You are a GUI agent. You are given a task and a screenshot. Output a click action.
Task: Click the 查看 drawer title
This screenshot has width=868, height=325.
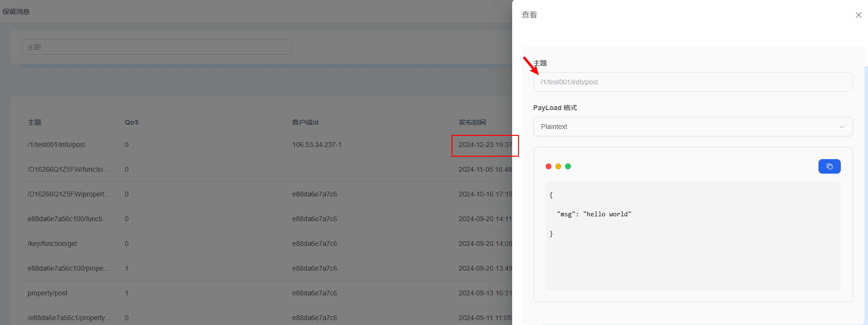tap(529, 15)
